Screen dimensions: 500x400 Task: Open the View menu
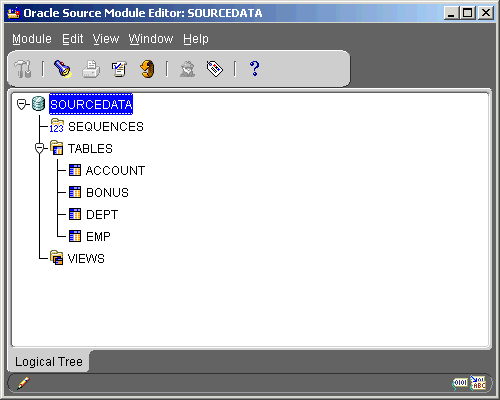(106, 39)
